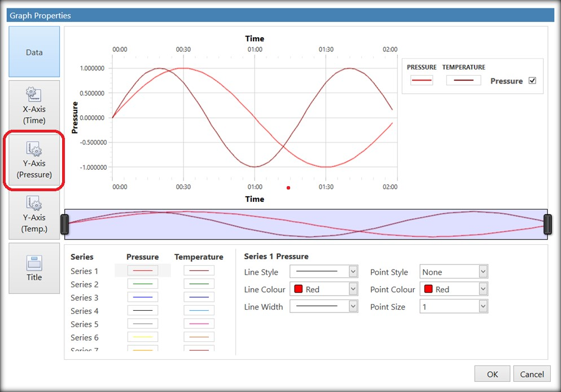Select Series 5 Pressure grey swatch
The height and width of the screenshot is (392, 561).
click(142, 324)
